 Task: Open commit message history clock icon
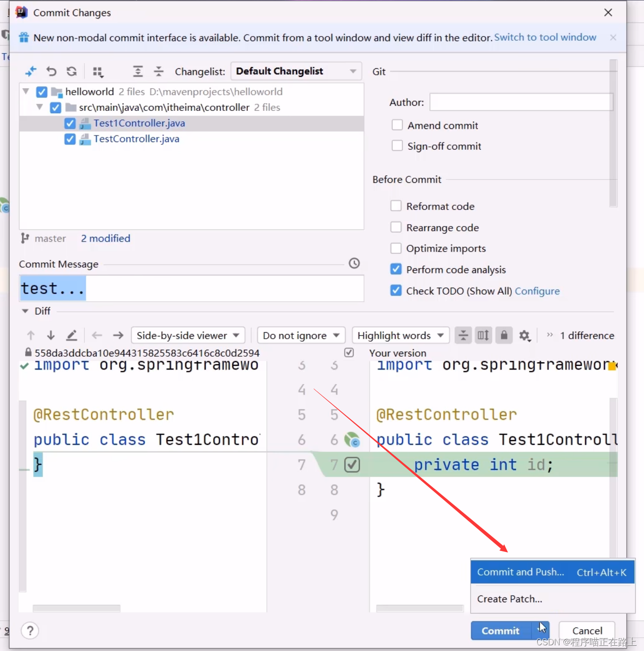tap(354, 263)
